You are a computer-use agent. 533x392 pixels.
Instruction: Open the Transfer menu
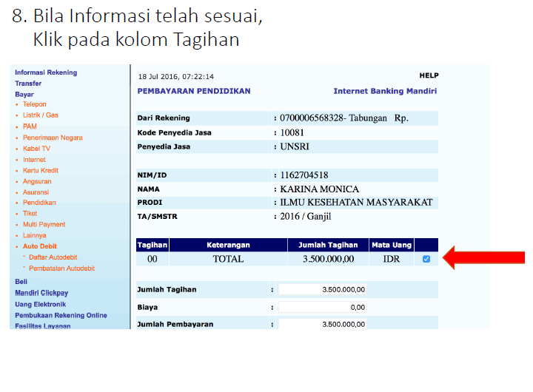coord(28,84)
